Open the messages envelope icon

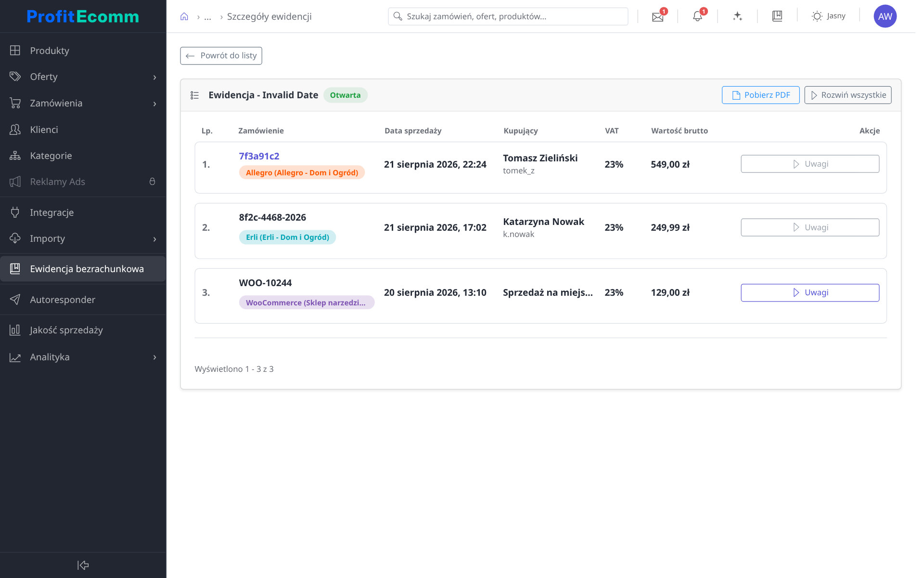click(x=658, y=17)
